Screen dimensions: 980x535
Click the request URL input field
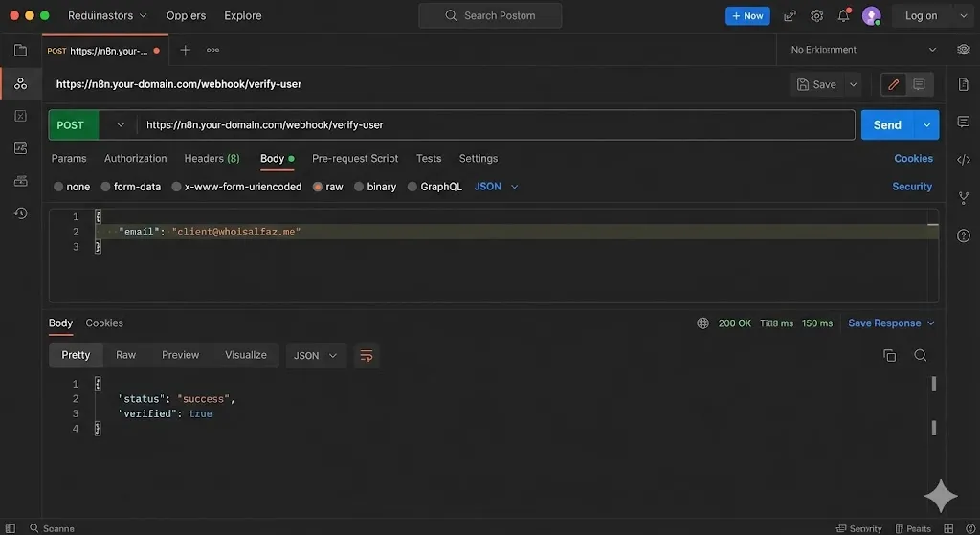click(497, 125)
